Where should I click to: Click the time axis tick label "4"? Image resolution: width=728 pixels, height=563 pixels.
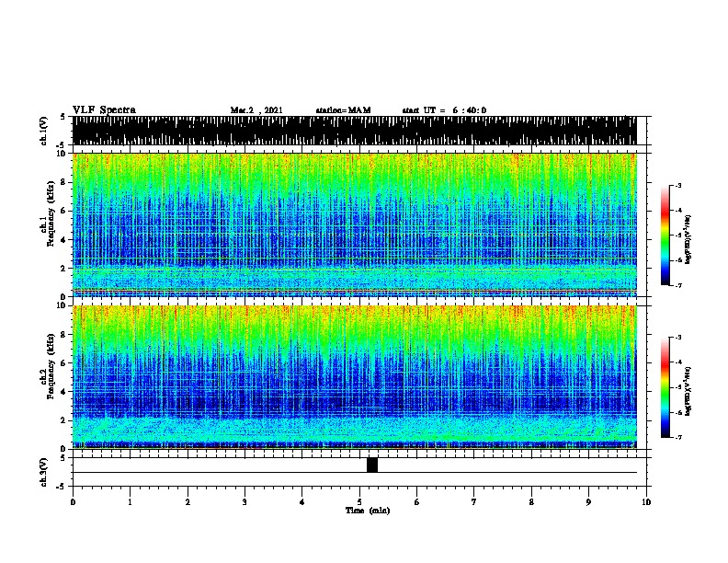[x=302, y=502]
